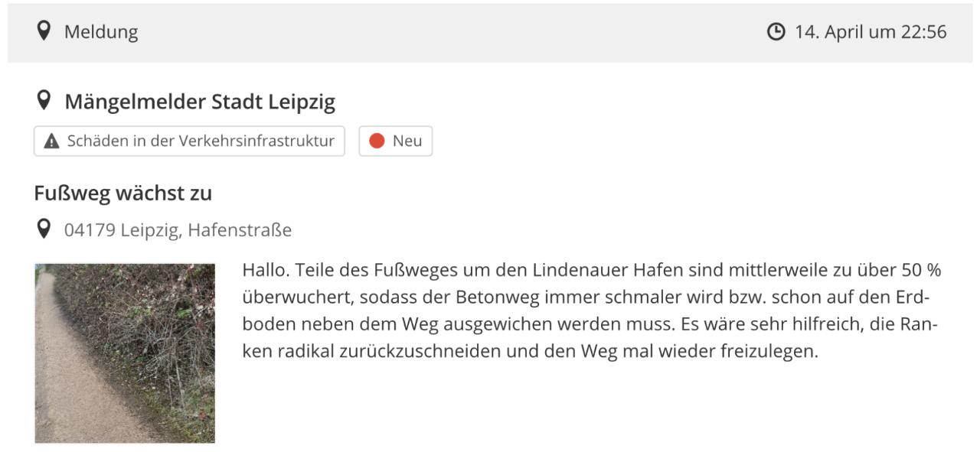The height and width of the screenshot is (452, 980).
Task: Click the red status dot beside Neu
Action: (x=377, y=141)
